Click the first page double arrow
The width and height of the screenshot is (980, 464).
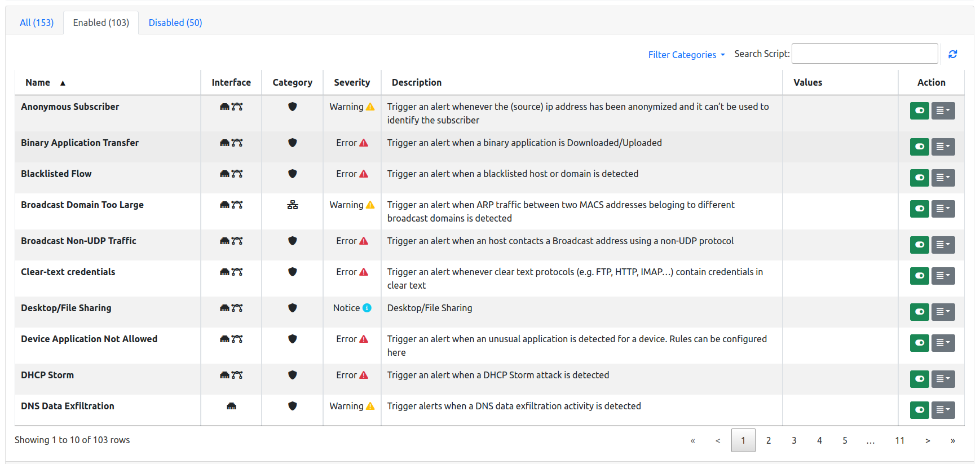(x=693, y=440)
